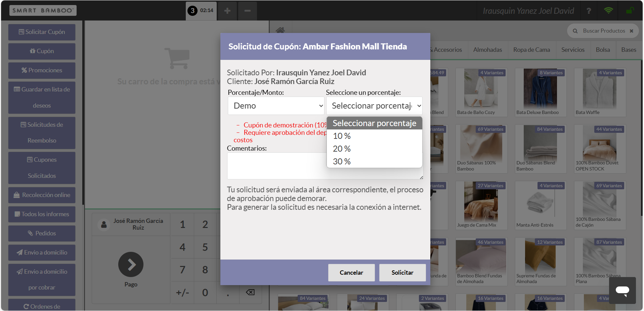Click Guardar en lista de deseos
The height and width of the screenshot is (311, 644).
(42, 98)
